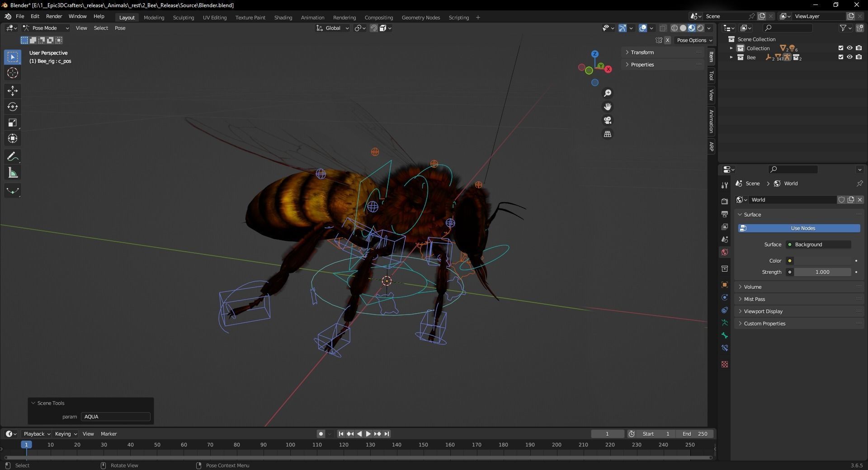Open the View Layer properties tab
Viewport: 868px width, 470px height.
coord(725,226)
